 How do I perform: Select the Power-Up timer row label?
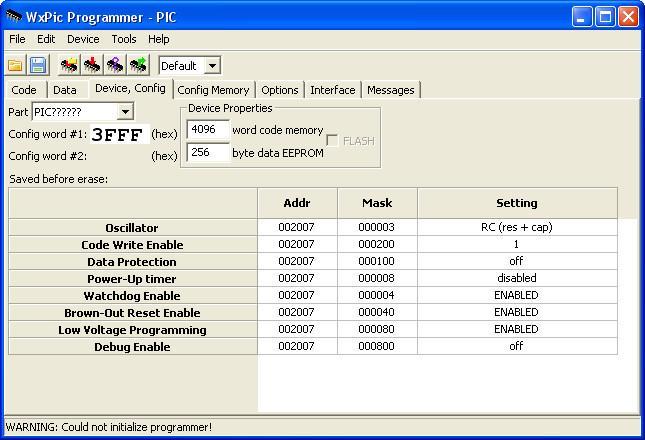pyautogui.click(x=132, y=279)
